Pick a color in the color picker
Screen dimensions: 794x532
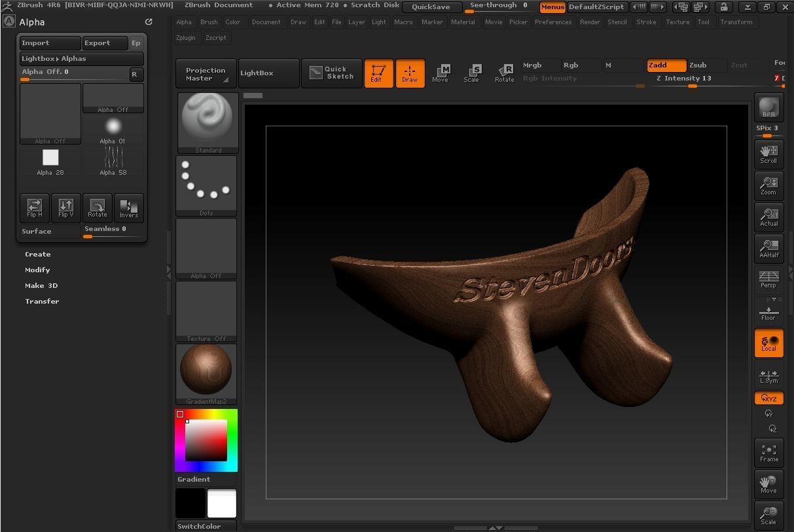[x=206, y=440]
